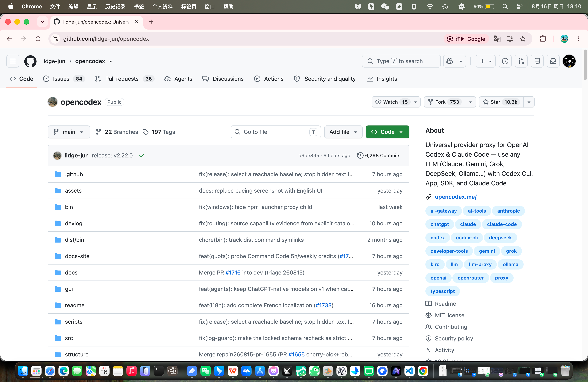Switch to the Issues tab

(64, 79)
